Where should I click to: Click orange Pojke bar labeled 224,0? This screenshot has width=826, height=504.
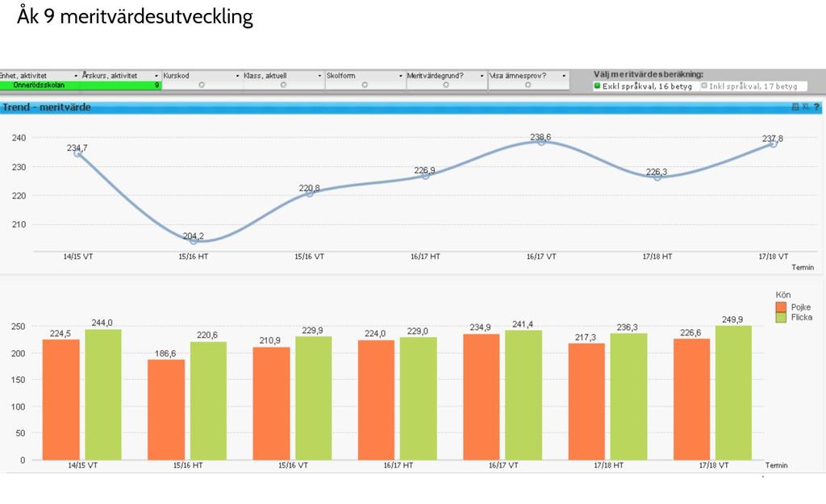(376, 400)
